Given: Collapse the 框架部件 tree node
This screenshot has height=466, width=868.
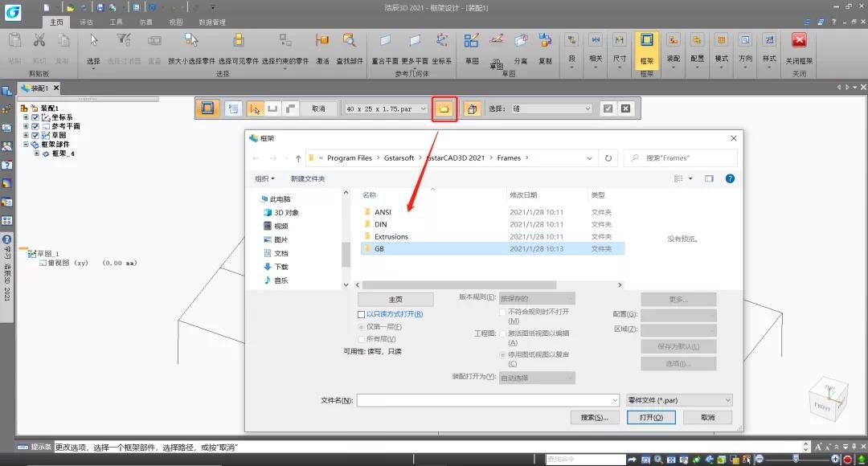Looking at the screenshot, I should [26, 144].
